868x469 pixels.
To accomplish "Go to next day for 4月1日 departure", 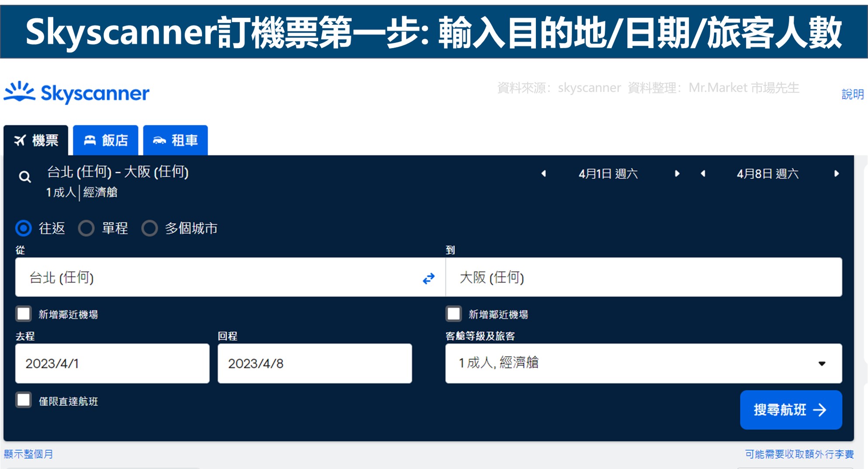I will [677, 173].
